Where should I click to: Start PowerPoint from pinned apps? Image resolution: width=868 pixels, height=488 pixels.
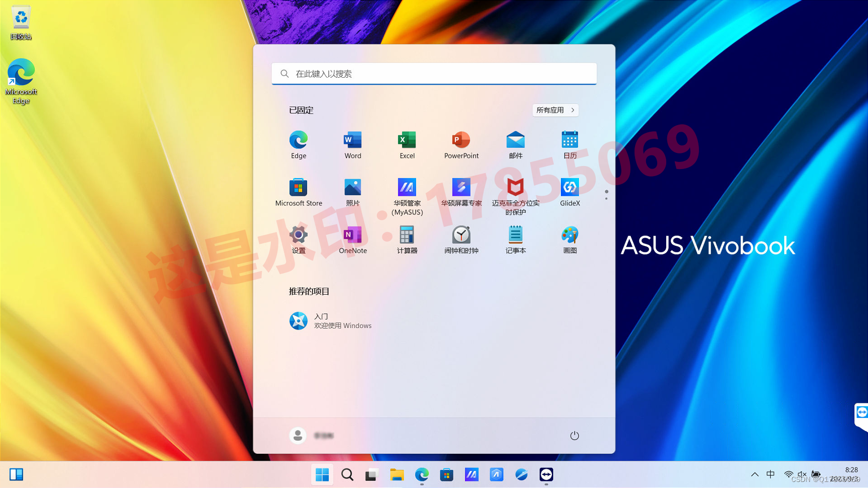pos(461,145)
